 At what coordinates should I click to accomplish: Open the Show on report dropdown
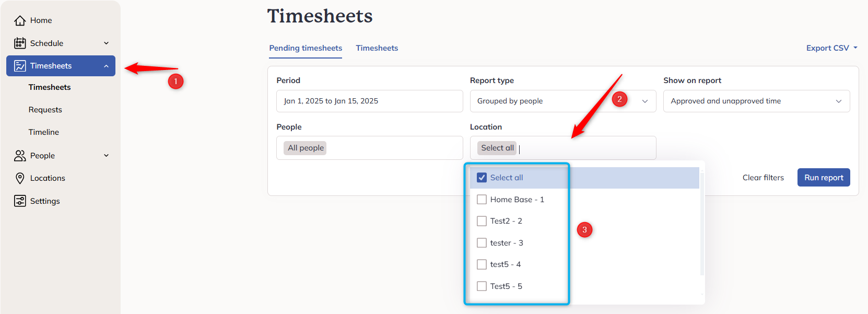(x=756, y=101)
